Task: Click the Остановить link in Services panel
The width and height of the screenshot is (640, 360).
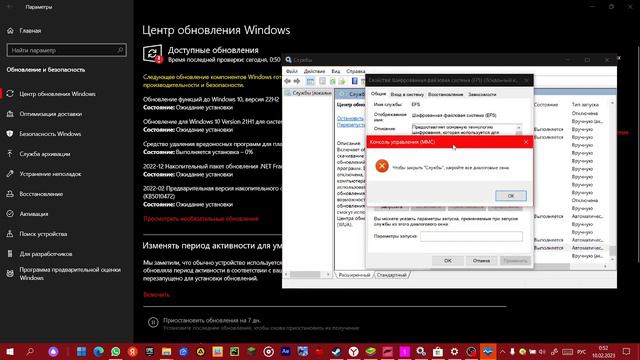Action: (350, 118)
